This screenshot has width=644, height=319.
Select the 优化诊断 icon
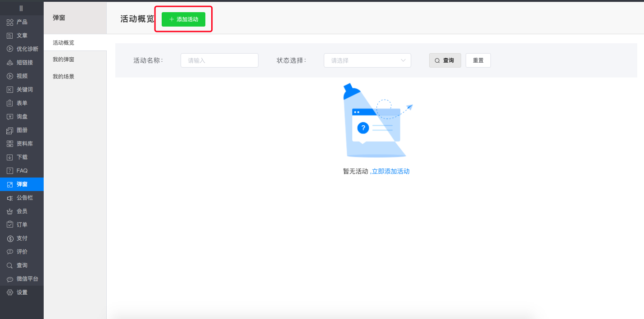10,49
